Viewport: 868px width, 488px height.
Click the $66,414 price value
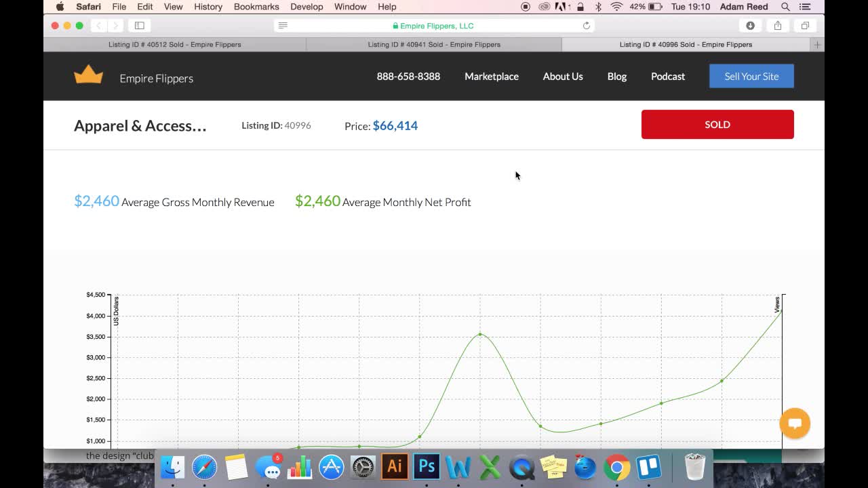(x=395, y=125)
